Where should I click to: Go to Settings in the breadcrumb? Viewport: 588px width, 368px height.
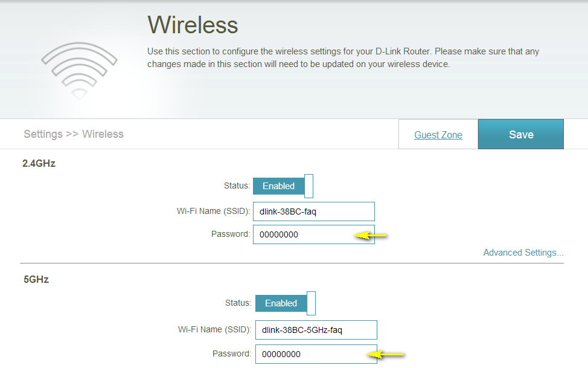(x=43, y=134)
